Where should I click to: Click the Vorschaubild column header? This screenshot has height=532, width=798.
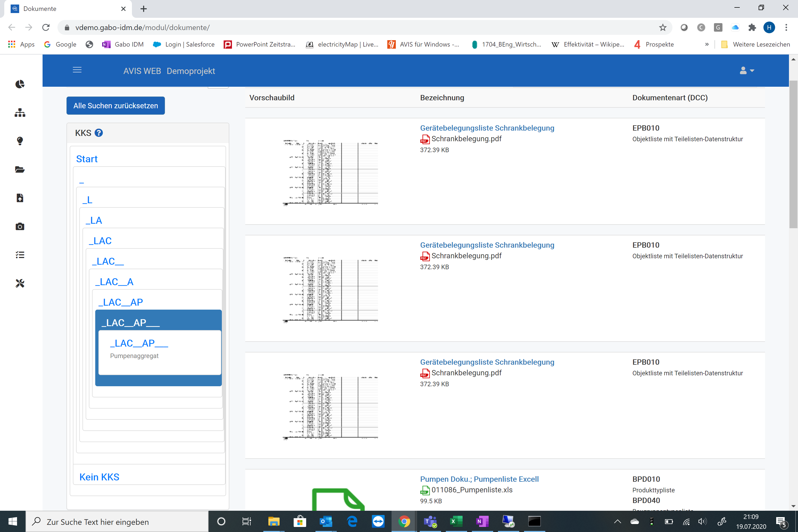[272, 98]
